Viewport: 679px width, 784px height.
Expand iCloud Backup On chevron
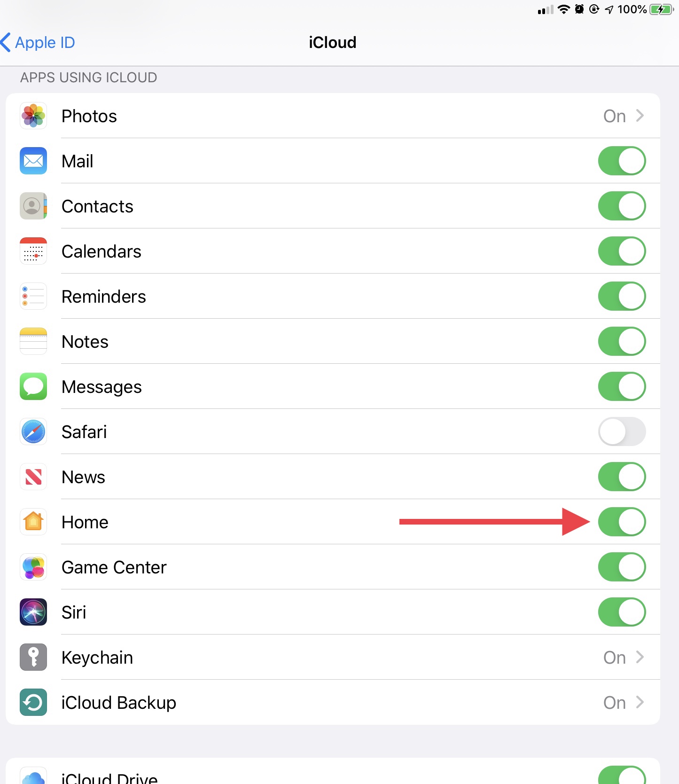click(x=640, y=702)
